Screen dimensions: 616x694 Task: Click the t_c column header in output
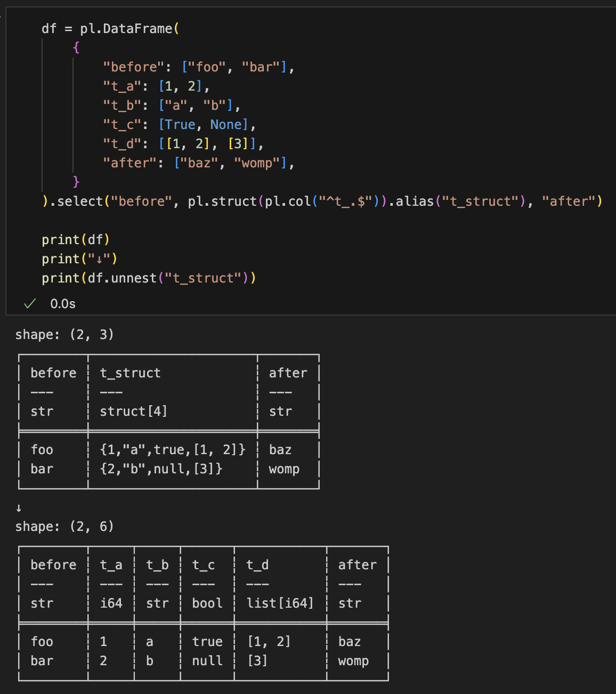(x=204, y=564)
